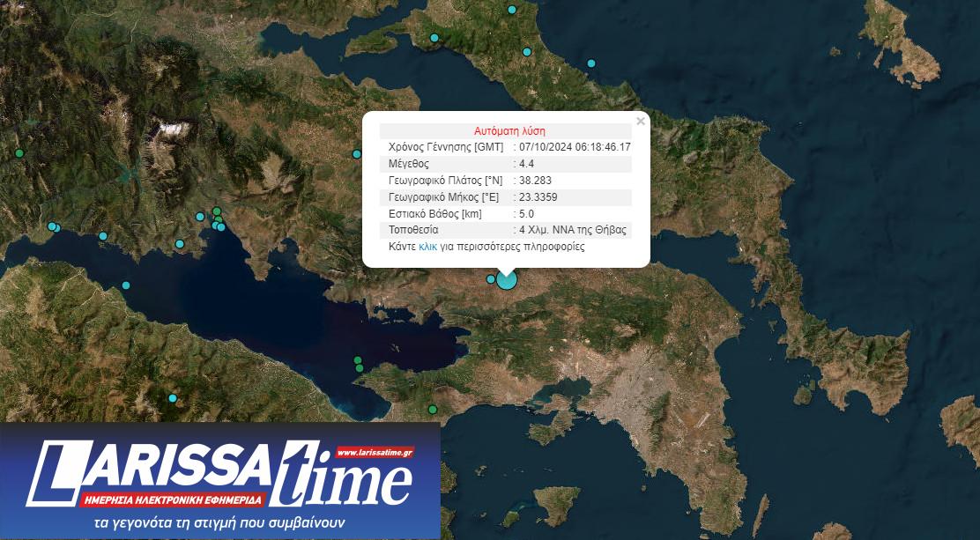Close the earthquake info popup
Viewport: 980px width, 540px height.
[x=641, y=122]
